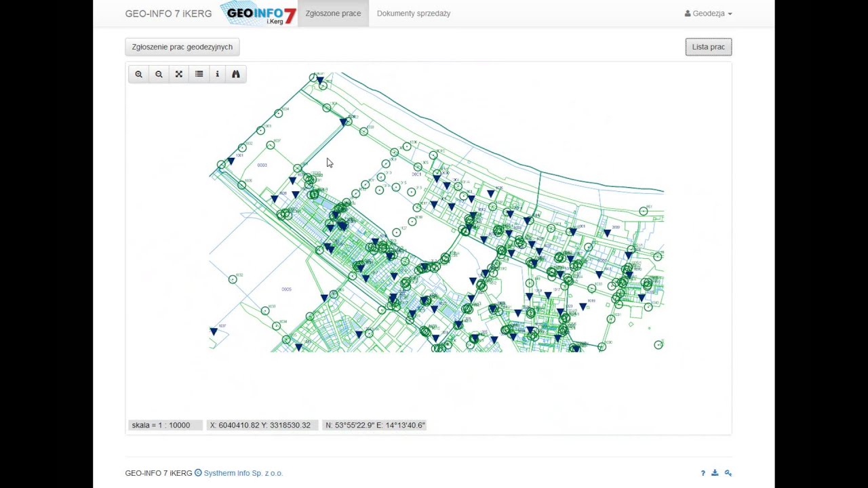Screen dimensions: 868x488
Task: Switch to Zgłoszone prace tab
Action: click(x=333, y=14)
